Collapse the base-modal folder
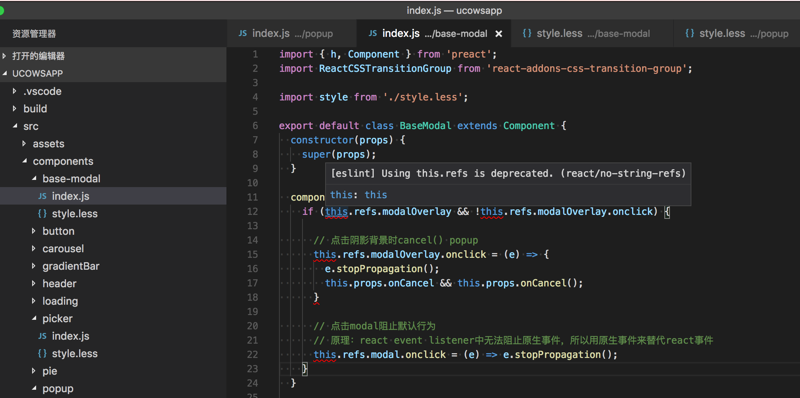The image size is (800, 398). click(113, 179)
